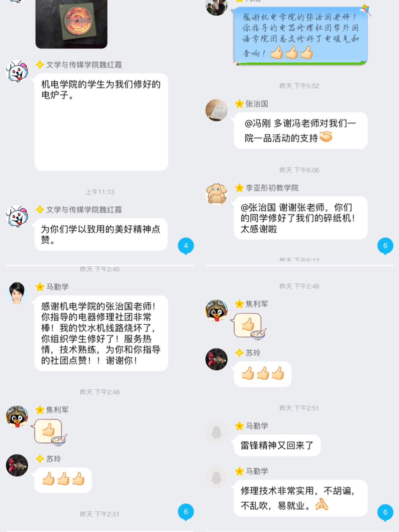Click the @冯刚 mention in 张治国's message
The image size is (399, 532).
[x=258, y=124]
